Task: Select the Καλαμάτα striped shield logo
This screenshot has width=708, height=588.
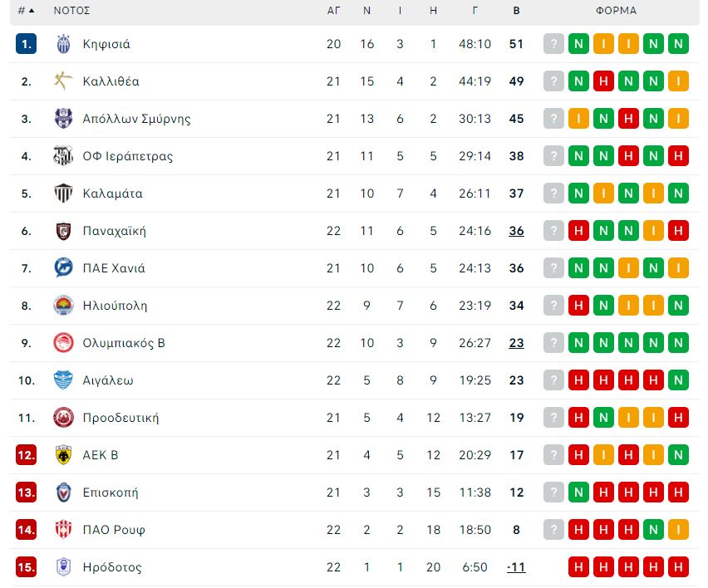Action: [63, 194]
